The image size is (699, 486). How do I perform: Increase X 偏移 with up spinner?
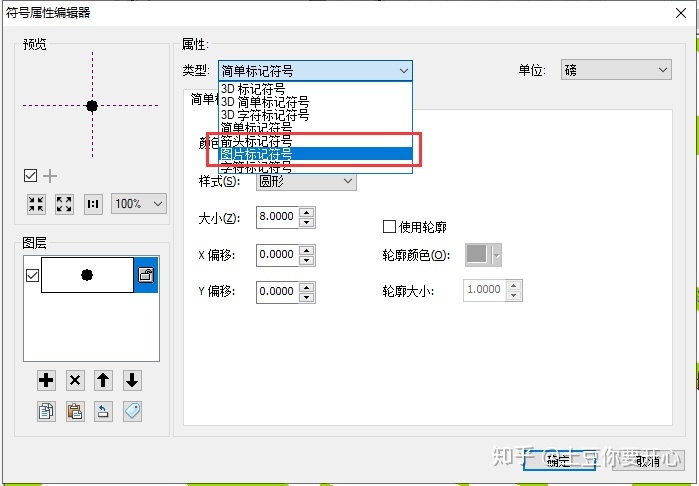pos(306,250)
